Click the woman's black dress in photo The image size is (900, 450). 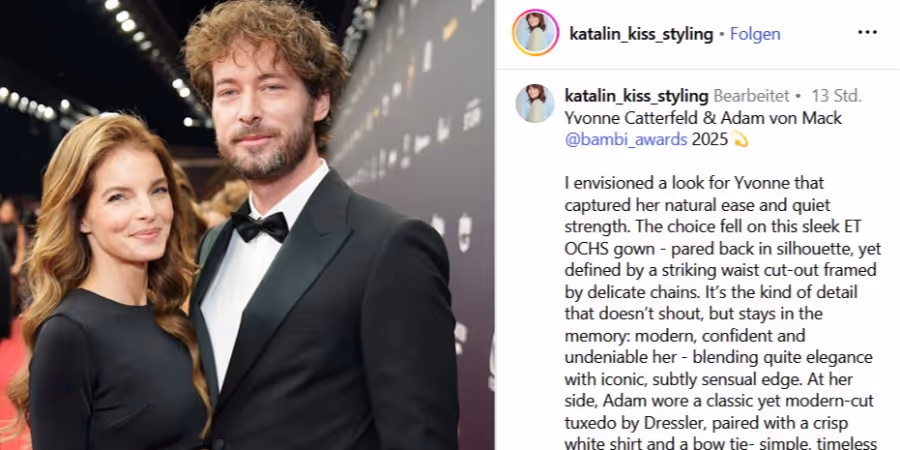tap(115, 373)
